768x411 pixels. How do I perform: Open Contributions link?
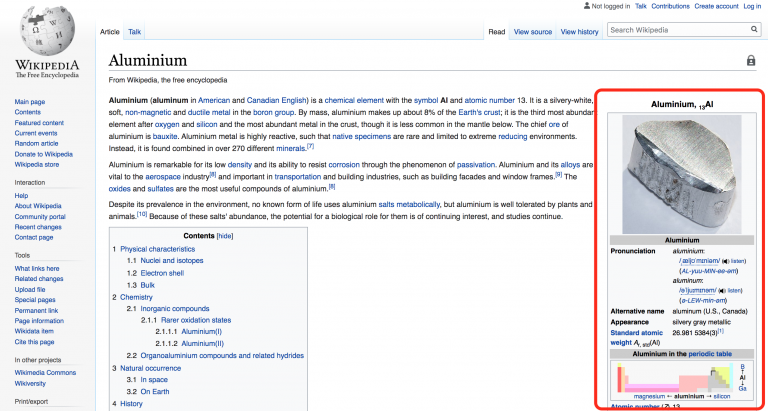671,6
